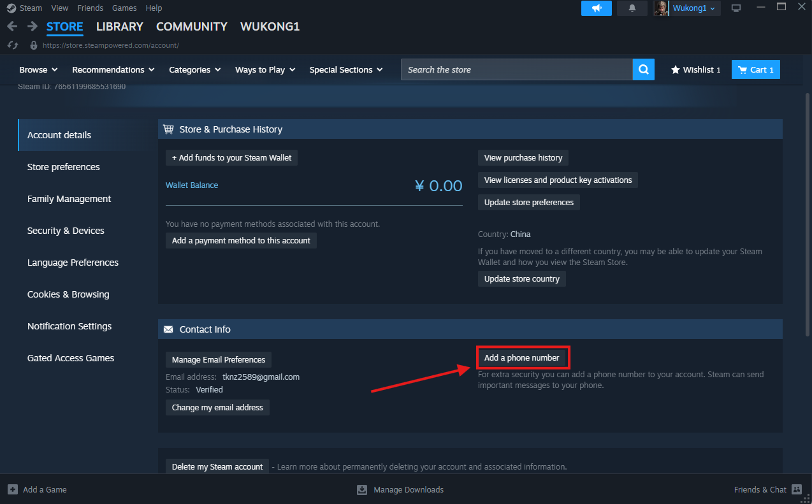Click the Add a phone number button
Image resolution: width=812 pixels, height=504 pixels.
[x=521, y=357]
